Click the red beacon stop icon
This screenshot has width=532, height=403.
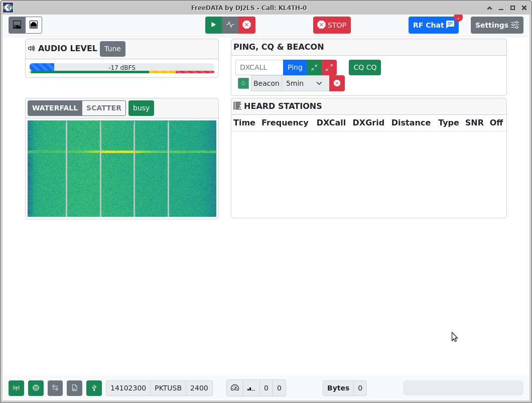click(x=337, y=83)
